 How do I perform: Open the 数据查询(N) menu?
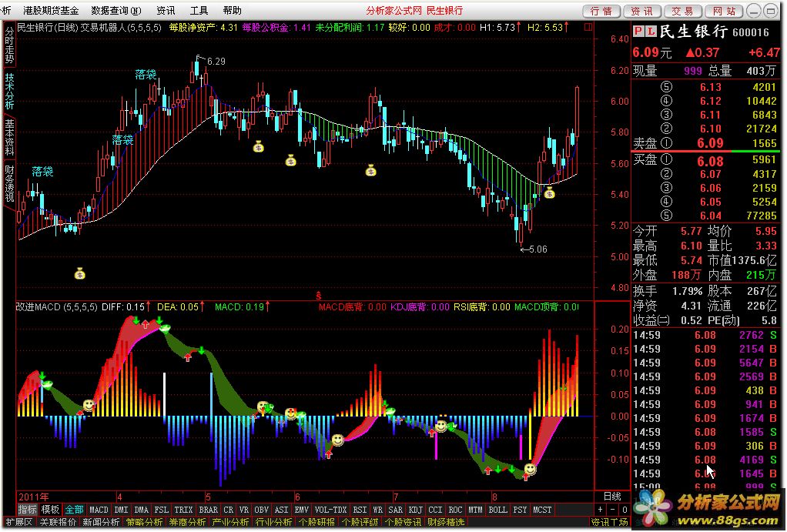(x=116, y=10)
